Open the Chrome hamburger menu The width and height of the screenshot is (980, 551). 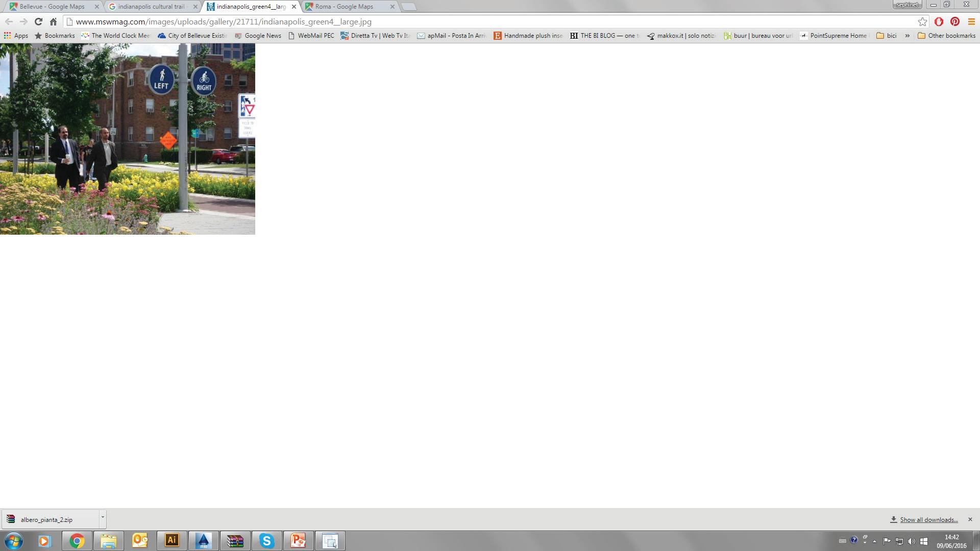pos(971,21)
